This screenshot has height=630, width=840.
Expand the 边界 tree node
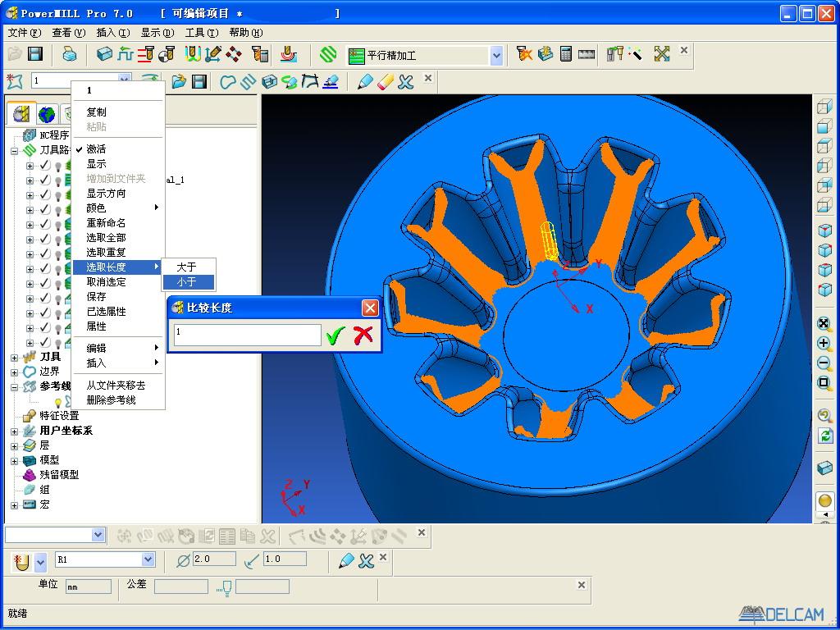pyautogui.click(x=15, y=372)
